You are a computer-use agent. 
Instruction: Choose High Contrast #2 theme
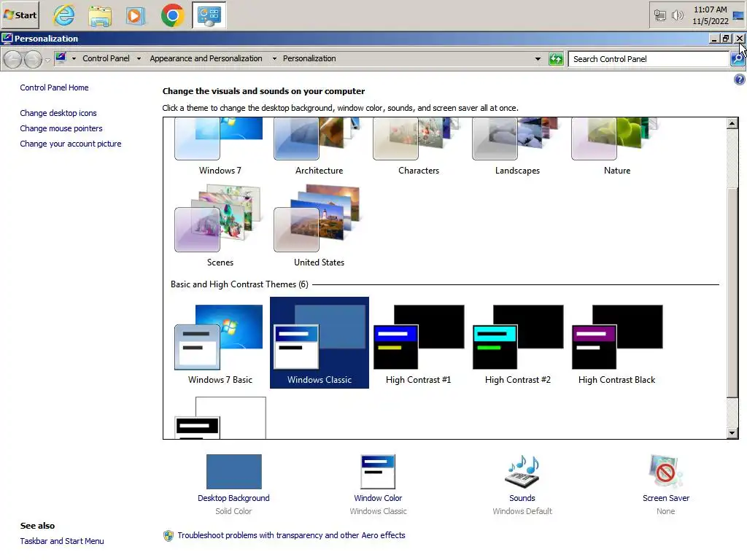[x=517, y=343]
